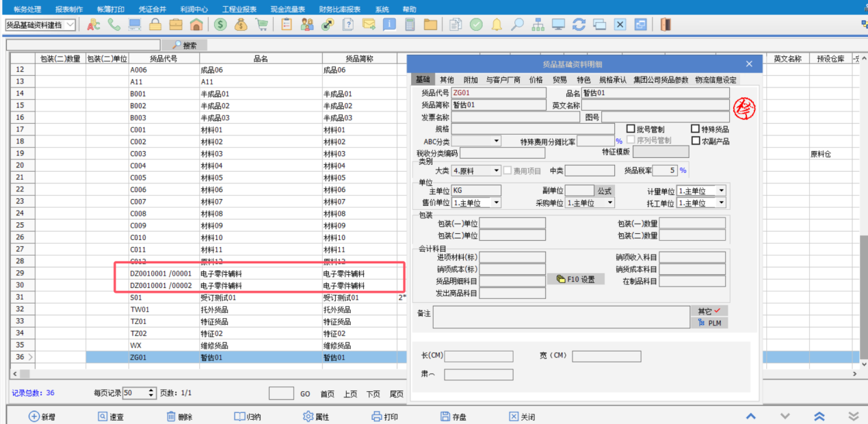
Task: Open the 报表制作 menu
Action: coord(69,10)
